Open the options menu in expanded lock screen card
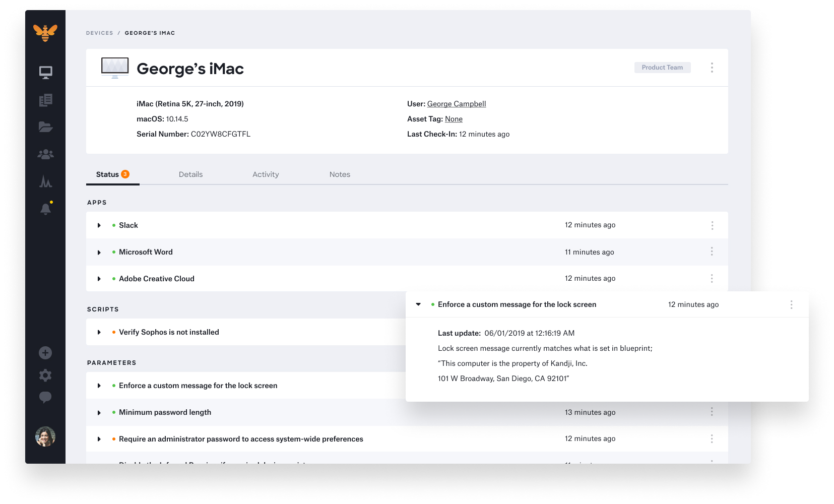Viewport: 834px width, 504px height. pos(791,304)
